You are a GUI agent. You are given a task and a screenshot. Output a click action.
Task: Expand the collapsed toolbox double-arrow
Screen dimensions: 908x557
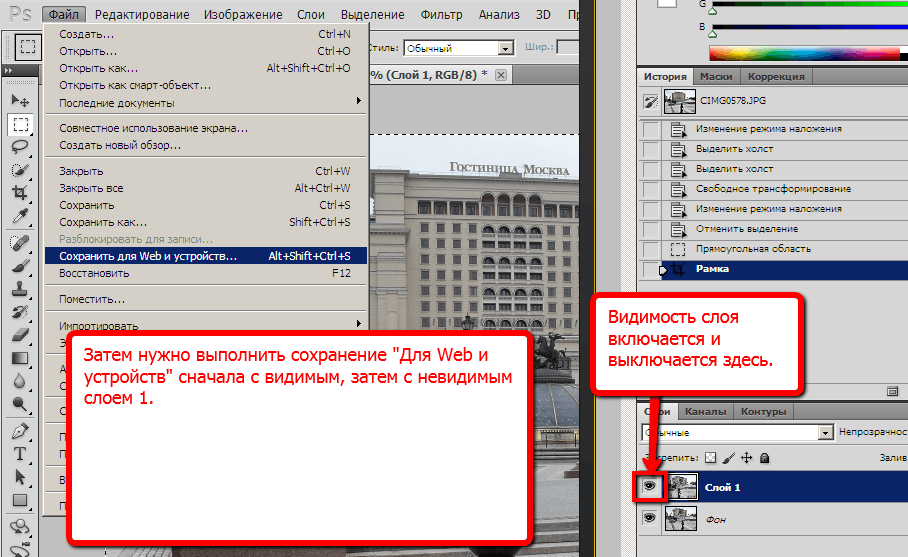(x=8, y=71)
